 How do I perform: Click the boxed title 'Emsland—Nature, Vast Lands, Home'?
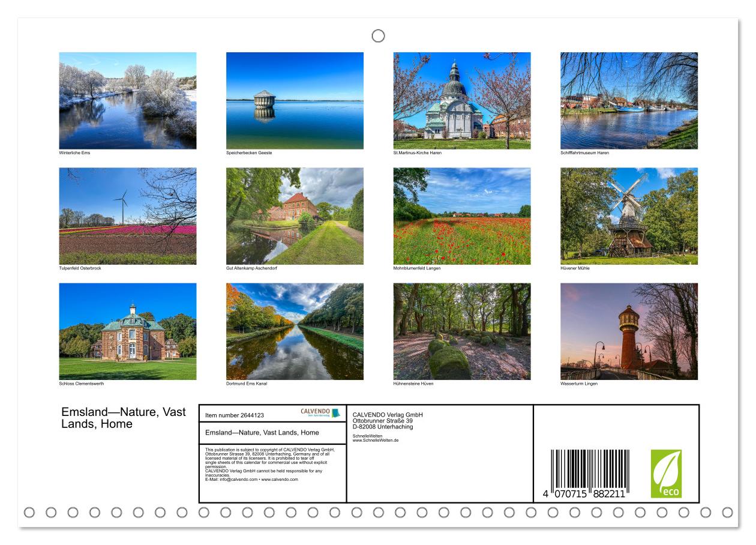click(x=262, y=432)
